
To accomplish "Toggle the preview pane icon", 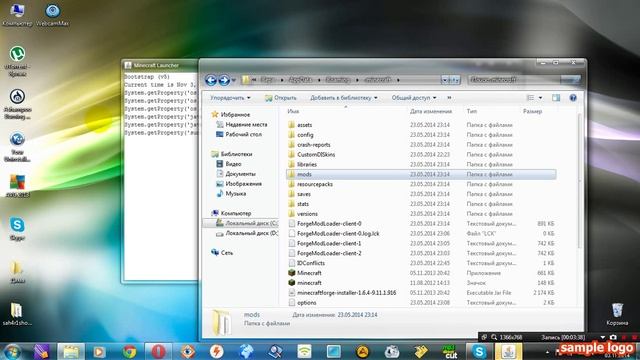I will point(556,98).
